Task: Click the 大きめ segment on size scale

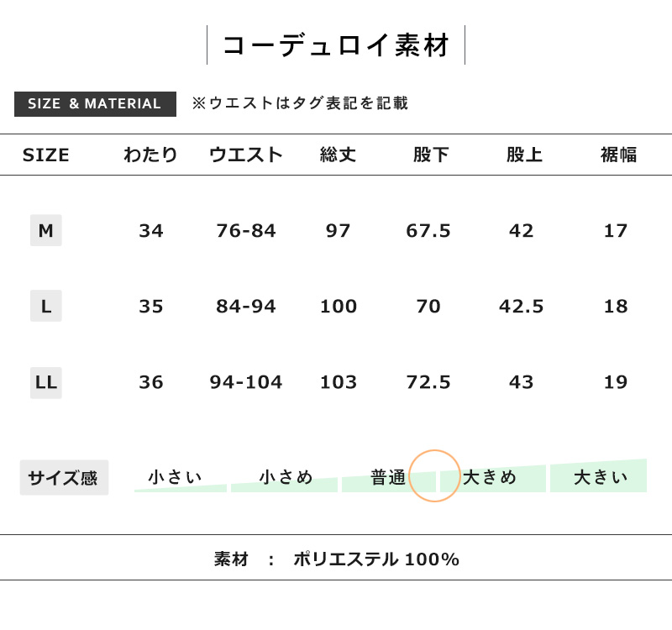Action: tap(491, 478)
